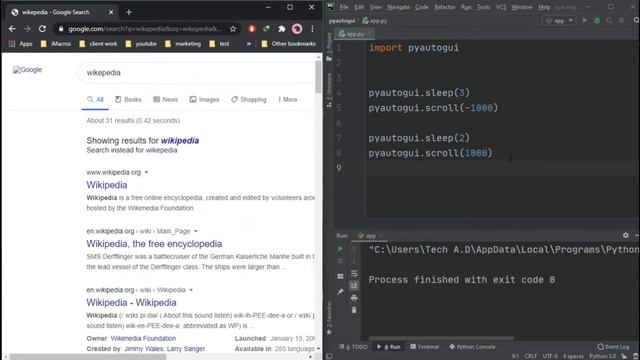The width and height of the screenshot is (640, 360).
Task: Toggle scroll to end in Run console
Action: (x=354, y=285)
